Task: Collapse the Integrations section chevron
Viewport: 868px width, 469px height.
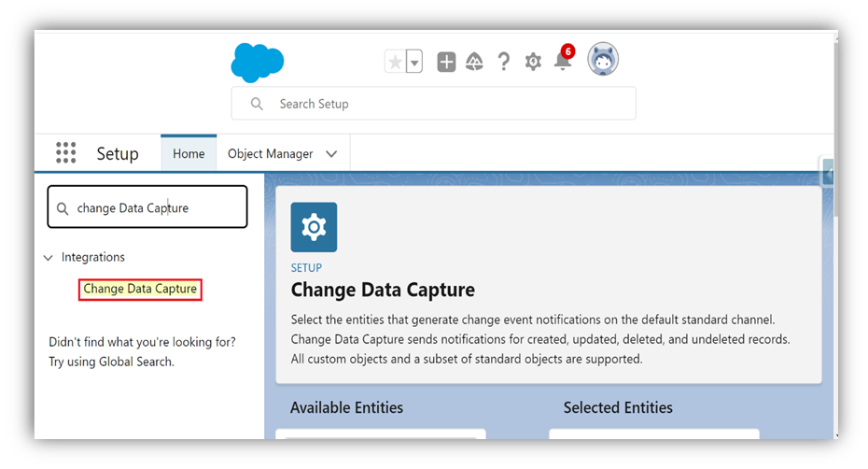Action: pos(49,258)
